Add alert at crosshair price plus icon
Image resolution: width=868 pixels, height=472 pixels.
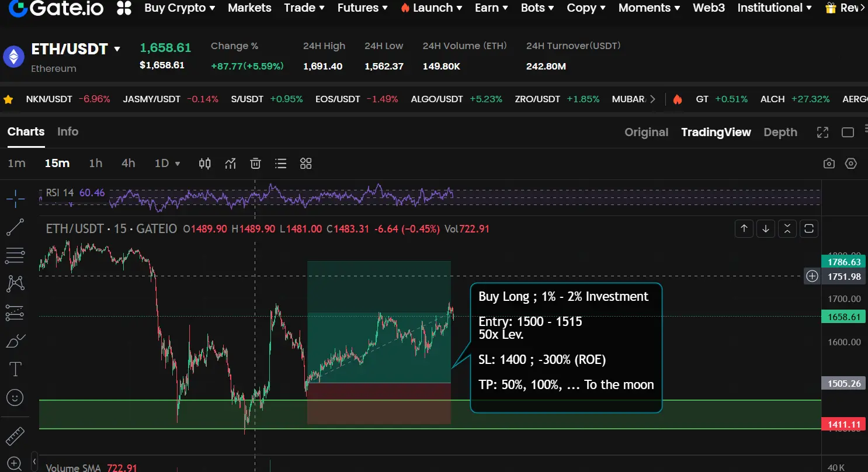point(813,276)
